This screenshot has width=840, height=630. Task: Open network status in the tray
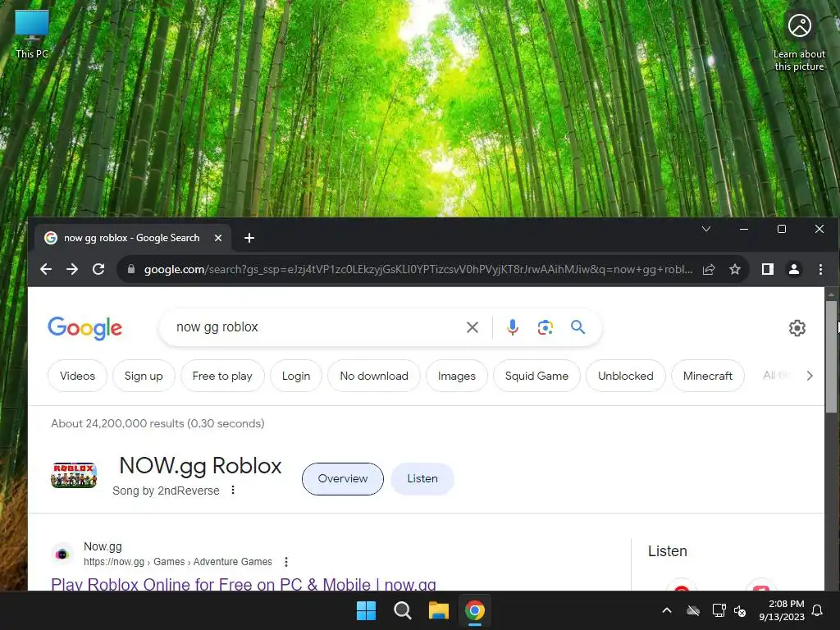tap(719, 610)
